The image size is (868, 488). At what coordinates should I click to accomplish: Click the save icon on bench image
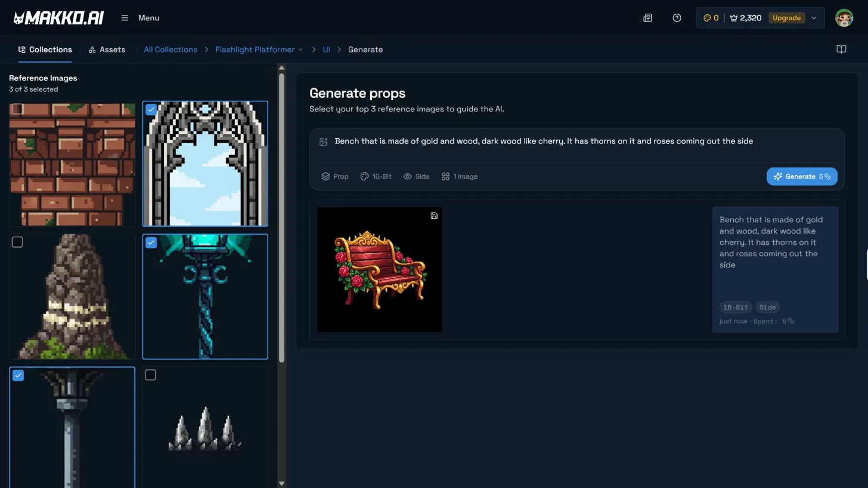[434, 216]
